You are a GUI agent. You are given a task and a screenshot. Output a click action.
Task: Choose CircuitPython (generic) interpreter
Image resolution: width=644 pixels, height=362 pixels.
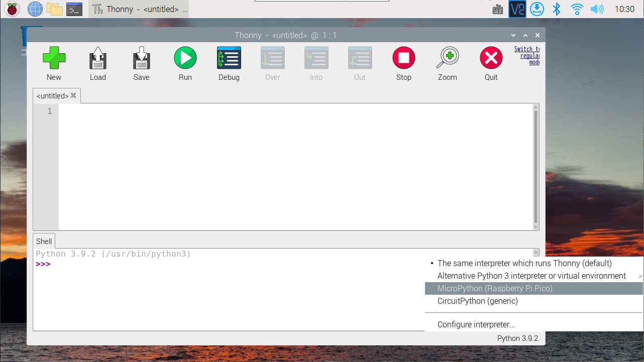coord(534,301)
